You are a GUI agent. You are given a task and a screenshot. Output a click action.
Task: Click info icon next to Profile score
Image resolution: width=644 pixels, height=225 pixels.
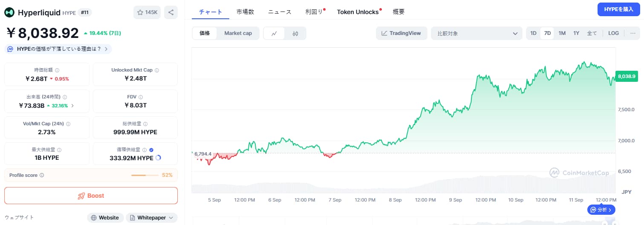click(x=42, y=175)
